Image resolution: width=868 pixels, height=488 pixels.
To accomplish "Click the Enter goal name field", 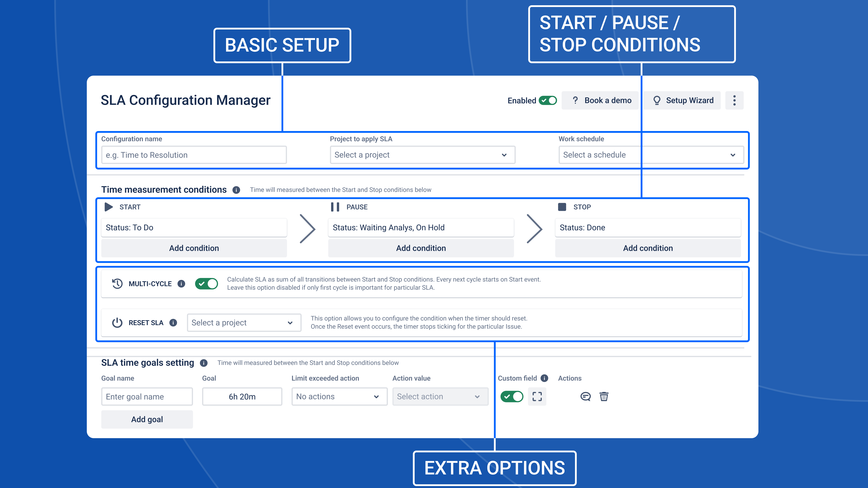I will pyautogui.click(x=147, y=396).
